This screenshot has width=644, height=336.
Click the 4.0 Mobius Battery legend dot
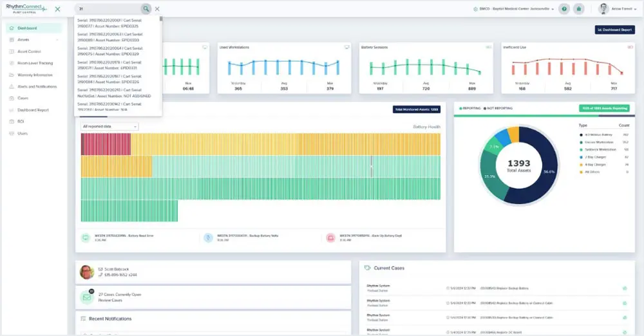581,135
